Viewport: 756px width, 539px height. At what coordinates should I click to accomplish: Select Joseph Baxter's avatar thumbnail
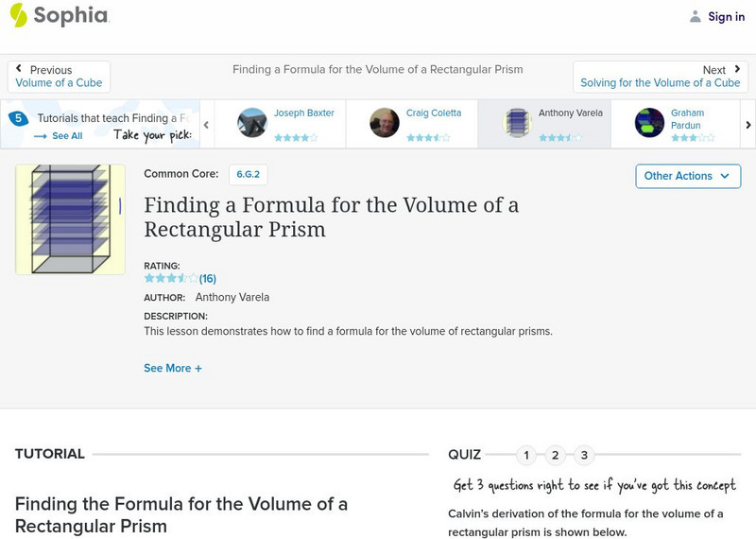252,123
